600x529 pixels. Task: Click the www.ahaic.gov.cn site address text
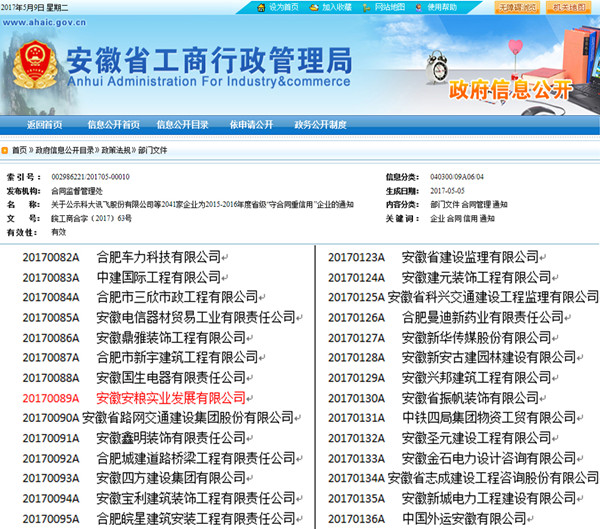pos(44,23)
